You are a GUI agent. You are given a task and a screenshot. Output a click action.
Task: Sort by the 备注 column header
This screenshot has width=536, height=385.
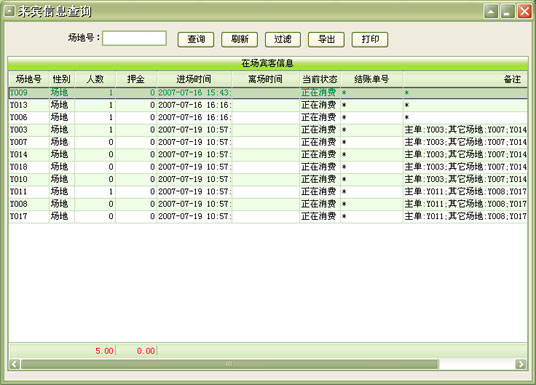click(465, 79)
